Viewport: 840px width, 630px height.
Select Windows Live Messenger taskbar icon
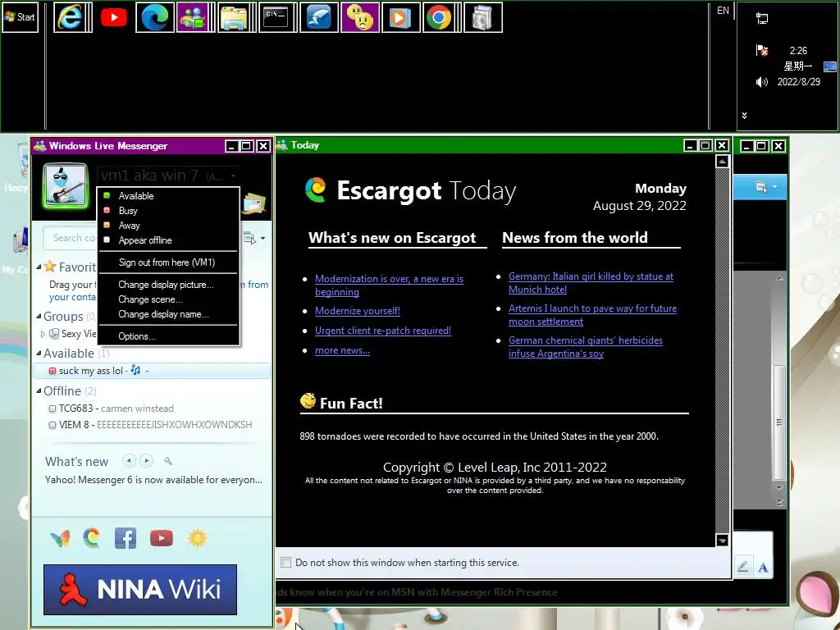(x=192, y=18)
